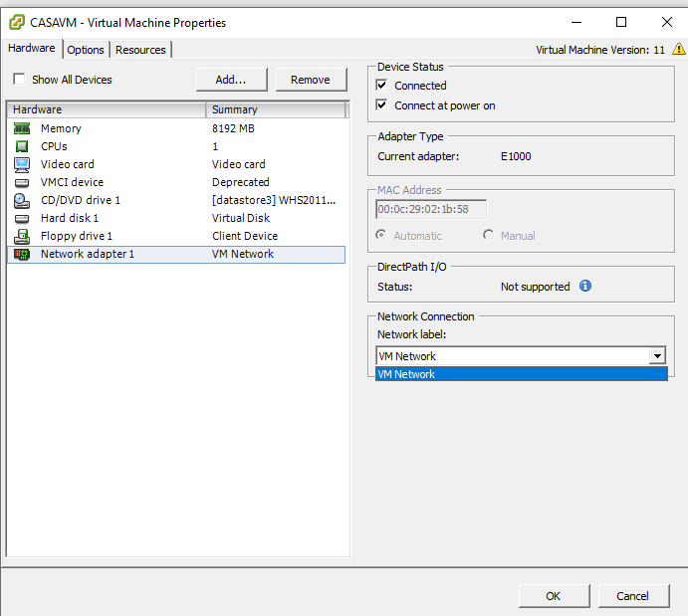Click the Network adapter 1 icon
The width and height of the screenshot is (688, 616).
pyautogui.click(x=22, y=255)
